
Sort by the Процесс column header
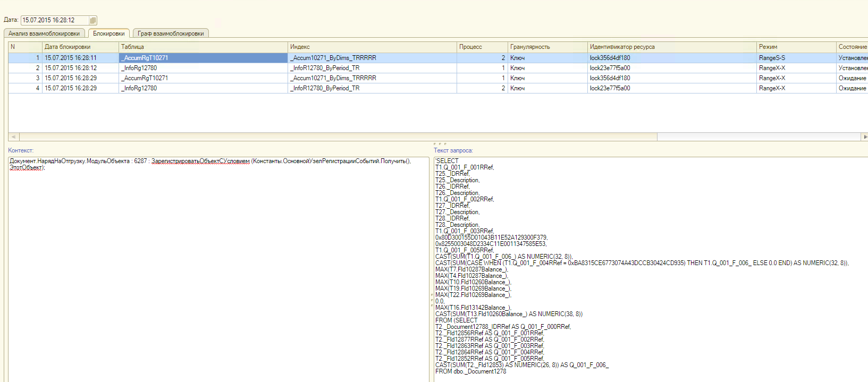click(x=482, y=47)
